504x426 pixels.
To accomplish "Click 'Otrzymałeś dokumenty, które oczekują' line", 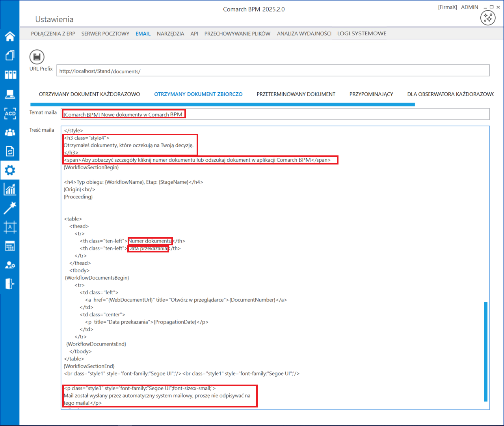I will point(128,145).
